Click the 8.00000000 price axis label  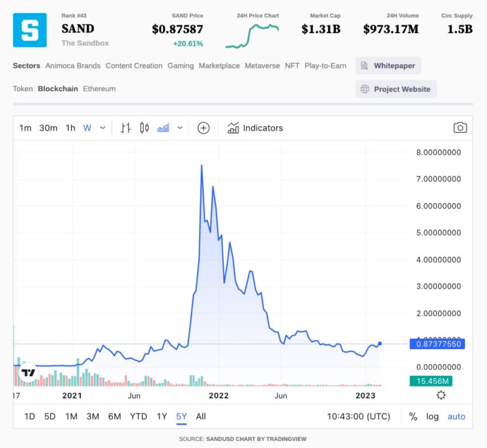tap(439, 152)
